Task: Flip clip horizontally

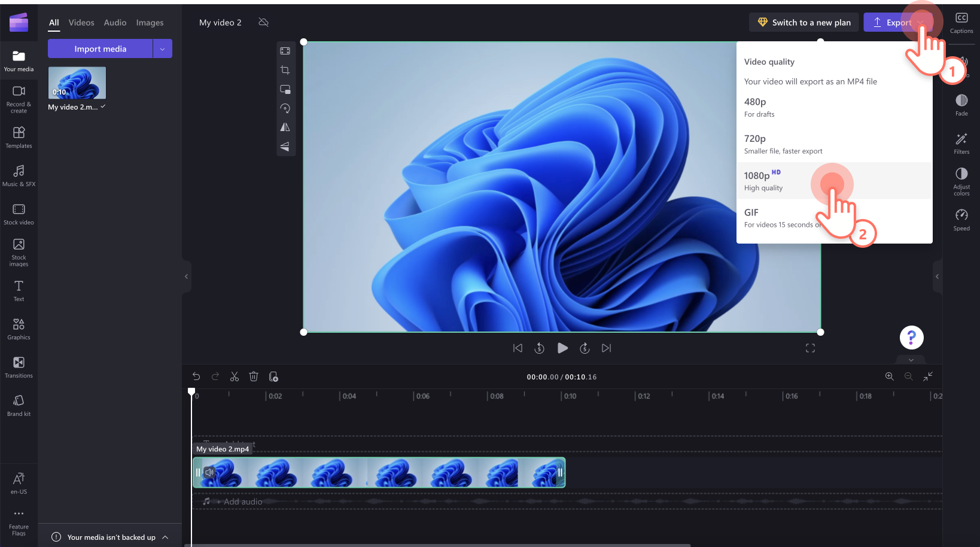Action: [x=285, y=127]
